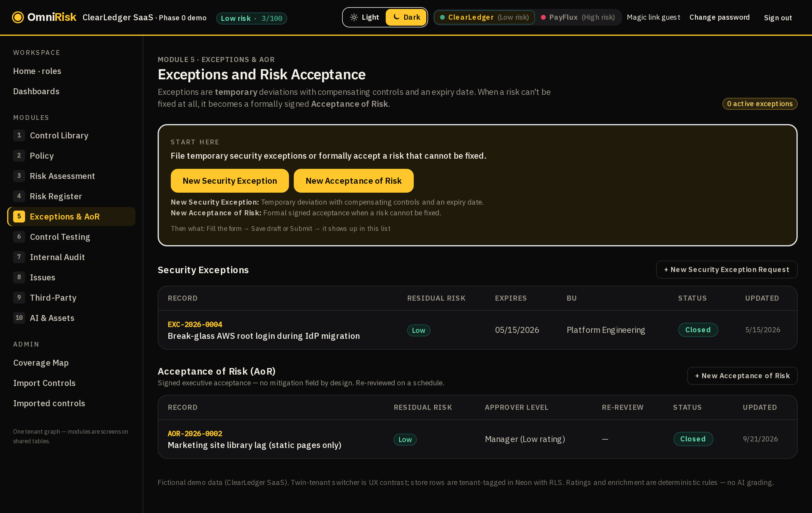Open record EXC-2026-0004
The width and height of the screenshot is (812, 513).
[x=195, y=325]
